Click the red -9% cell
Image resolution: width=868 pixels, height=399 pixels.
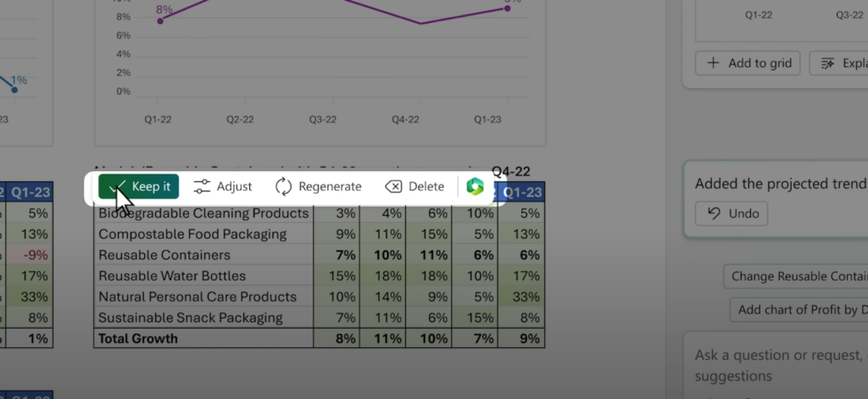coord(31,255)
